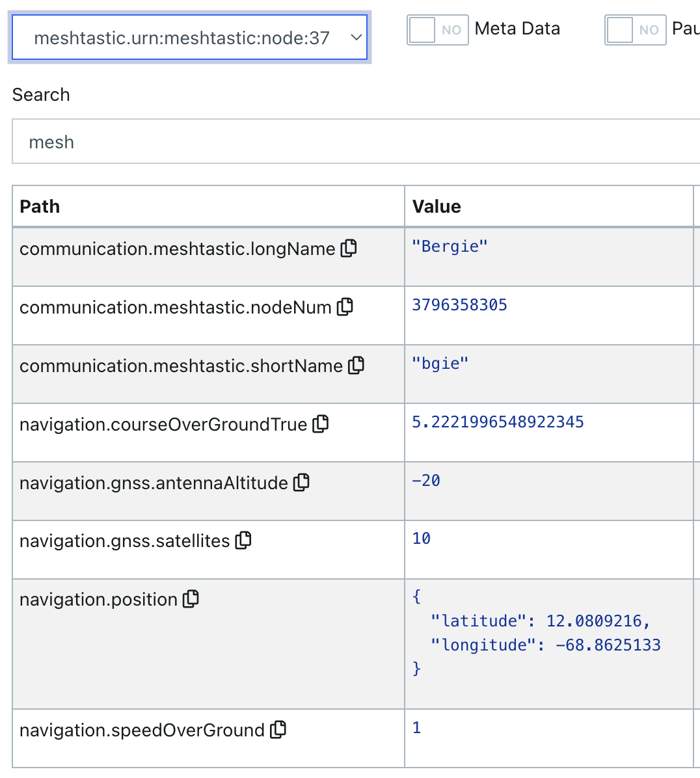This screenshot has width=700, height=778.
Task: Copy the navigation.gnss.satellites path
Action: (243, 540)
